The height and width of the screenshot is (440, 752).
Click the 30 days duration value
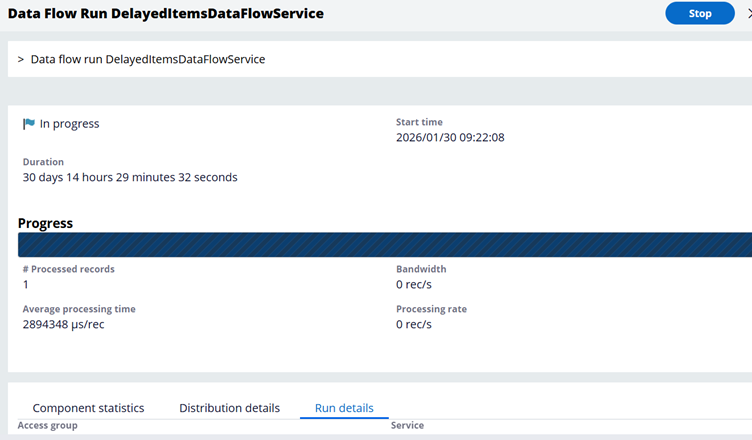coord(130,178)
